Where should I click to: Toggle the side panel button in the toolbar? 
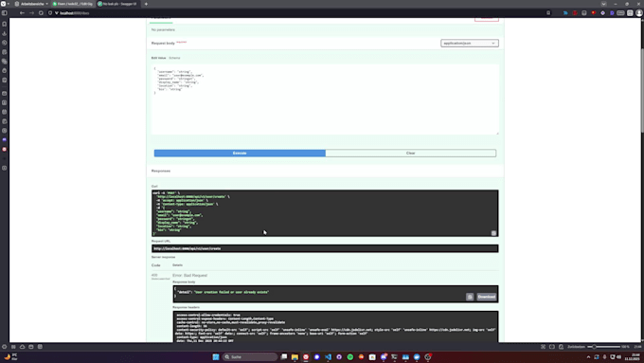click(5, 13)
